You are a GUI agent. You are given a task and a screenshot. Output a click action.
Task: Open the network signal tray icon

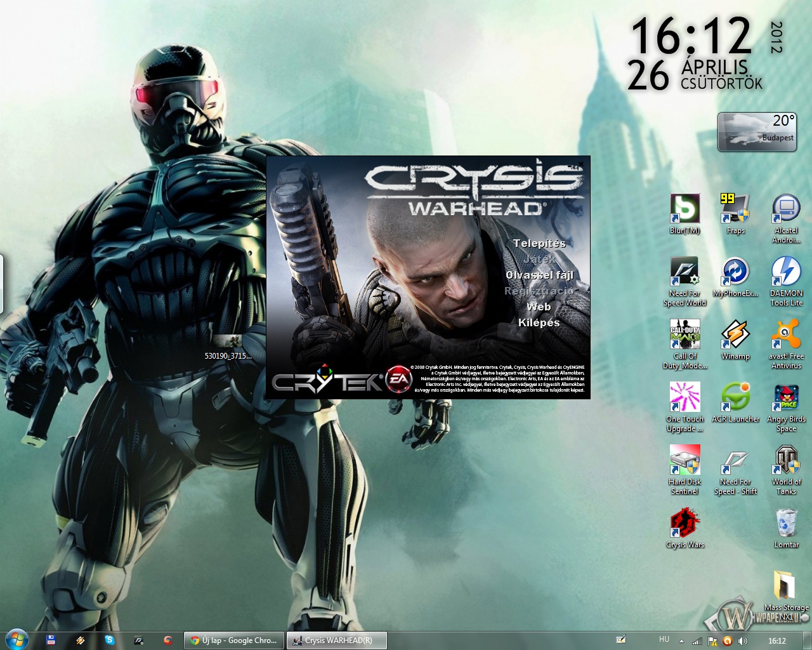697,641
